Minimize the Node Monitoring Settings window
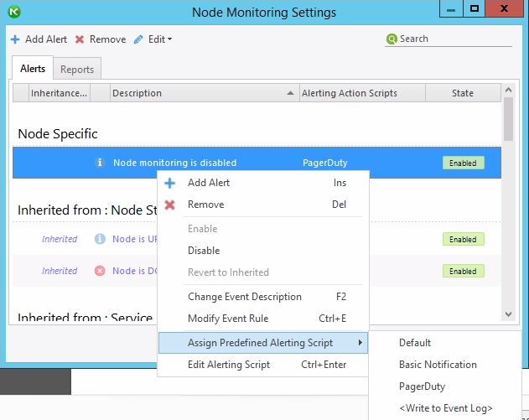 (451, 9)
